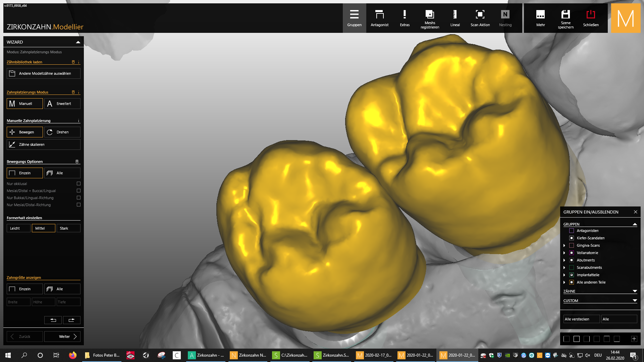Select the Drehen rotate tool
This screenshot has width=644, height=362.
click(62, 132)
